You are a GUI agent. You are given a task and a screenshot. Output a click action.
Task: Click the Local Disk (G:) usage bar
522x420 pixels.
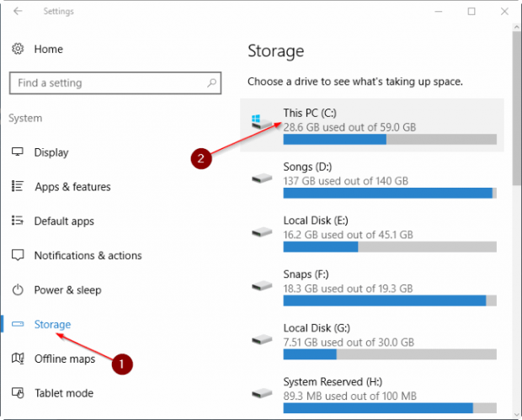coord(390,354)
